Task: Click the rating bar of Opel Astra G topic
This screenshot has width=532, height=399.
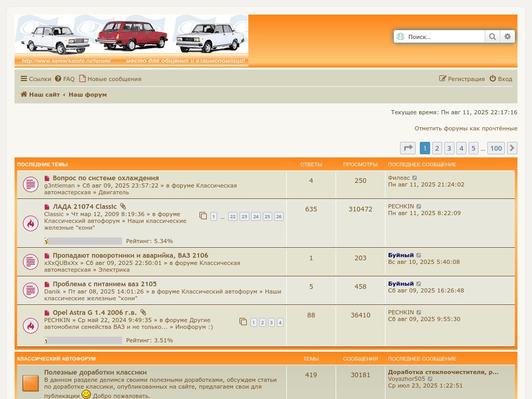Action: (x=83, y=340)
